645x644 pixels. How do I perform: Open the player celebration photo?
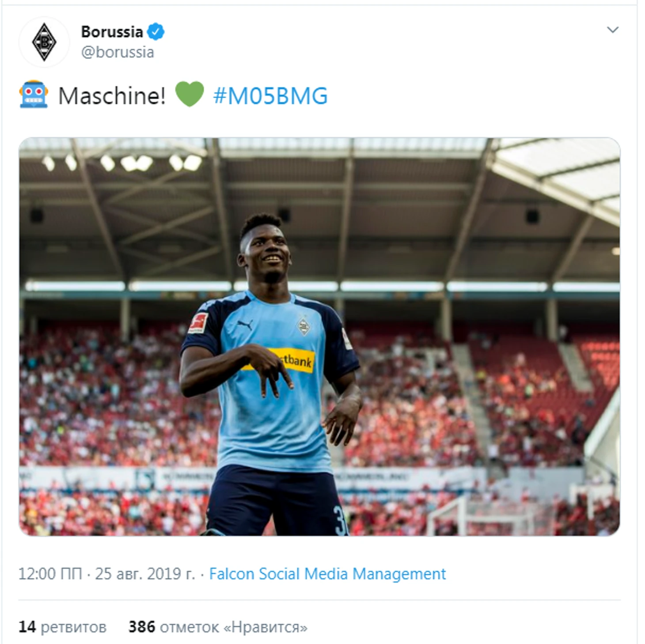tap(319, 337)
